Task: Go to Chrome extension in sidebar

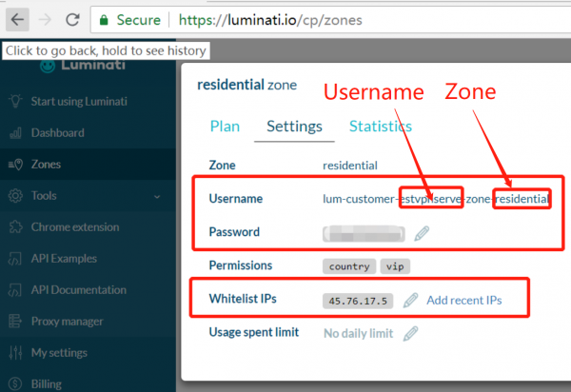Action: pyautogui.click(x=75, y=227)
